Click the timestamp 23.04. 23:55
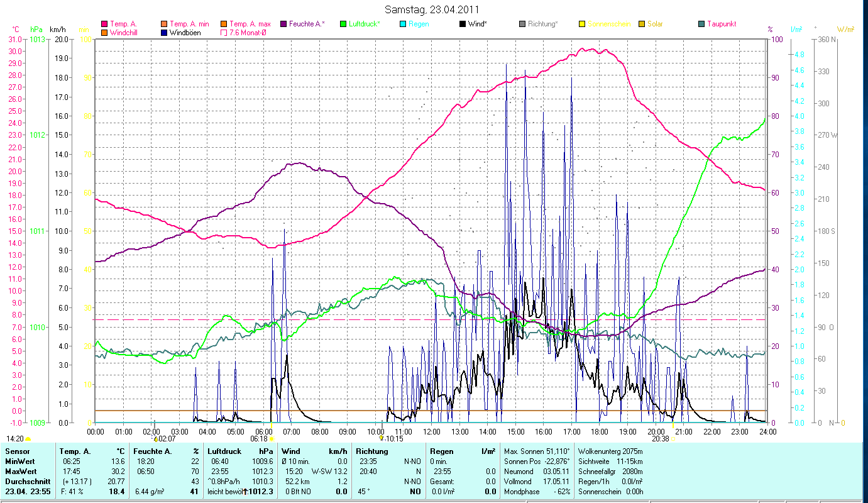This screenshot has height=503, width=868. pyautogui.click(x=28, y=492)
